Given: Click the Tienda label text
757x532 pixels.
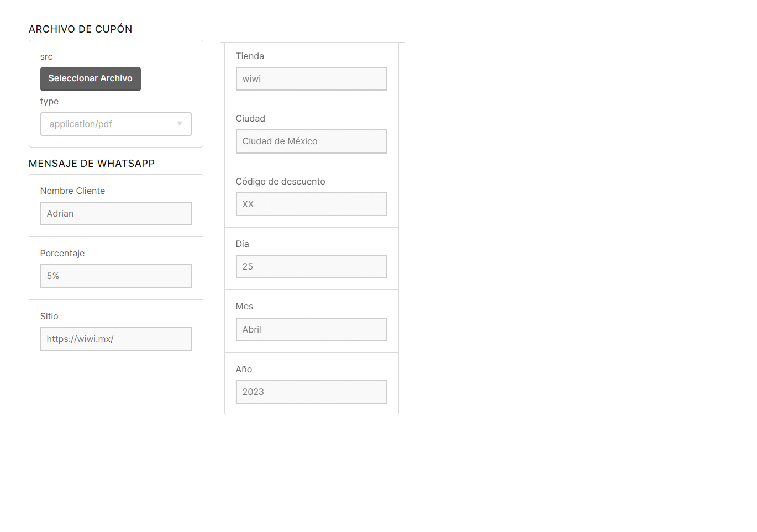Looking at the screenshot, I should 250,56.
